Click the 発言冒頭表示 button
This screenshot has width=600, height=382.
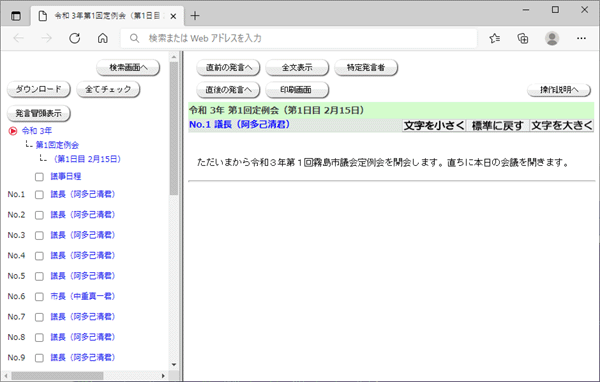(x=39, y=113)
